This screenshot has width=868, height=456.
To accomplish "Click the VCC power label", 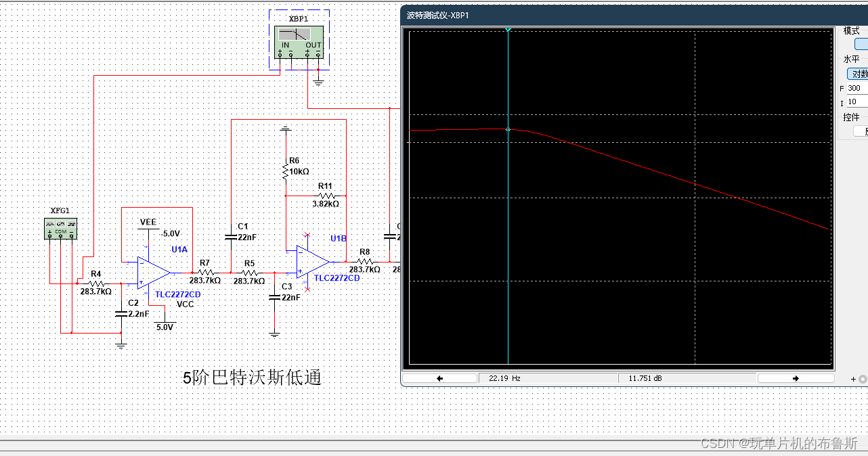I will coord(185,304).
